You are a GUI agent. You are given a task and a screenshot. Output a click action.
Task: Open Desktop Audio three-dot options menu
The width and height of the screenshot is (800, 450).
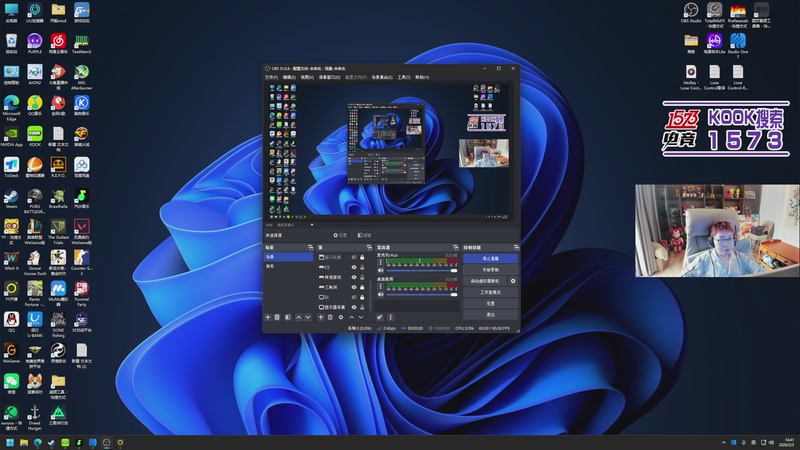(381, 286)
